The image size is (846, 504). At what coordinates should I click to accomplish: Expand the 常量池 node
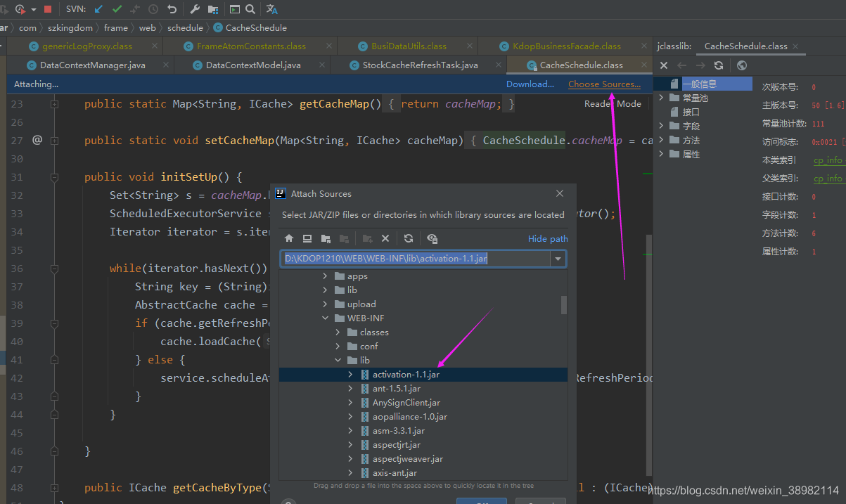tap(661, 98)
